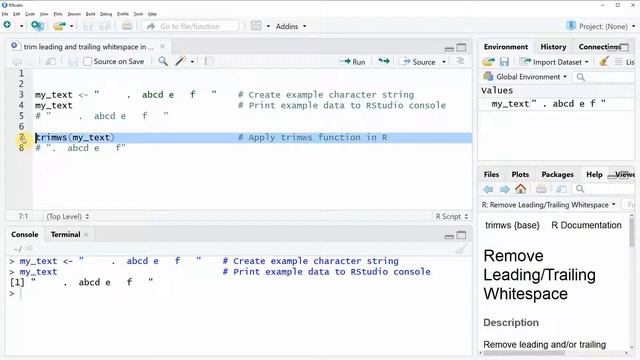Open the Tools menu
The image size is (640, 360).
tap(138, 14)
